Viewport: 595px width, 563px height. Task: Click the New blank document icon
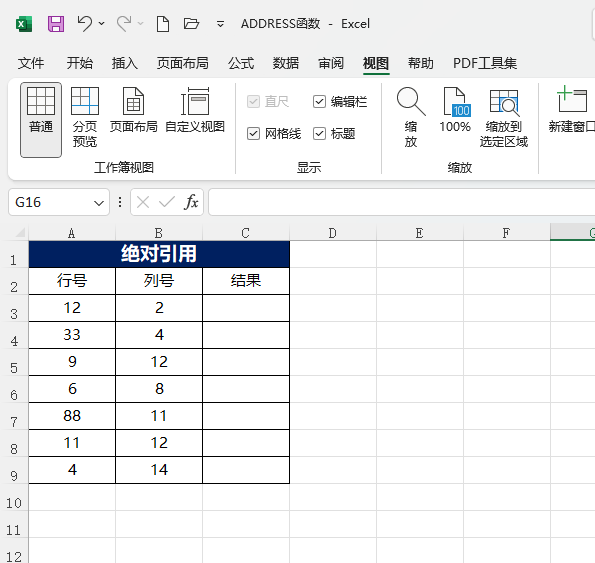(163, 24)
